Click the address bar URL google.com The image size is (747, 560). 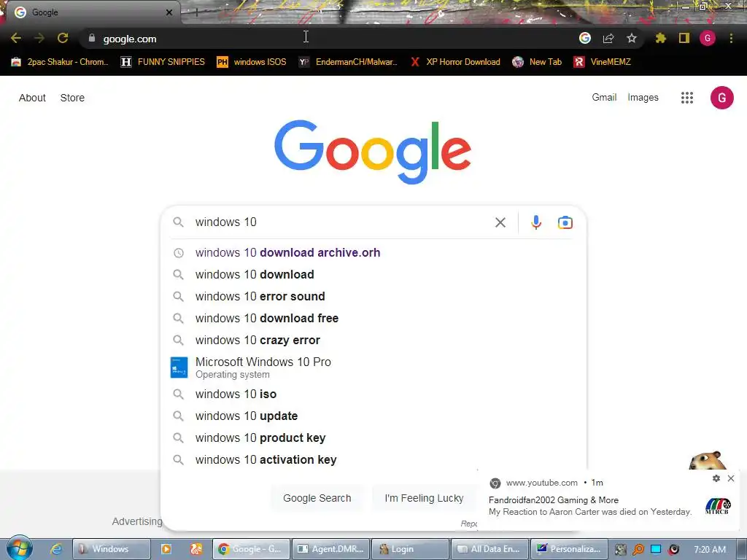point(130,39)
